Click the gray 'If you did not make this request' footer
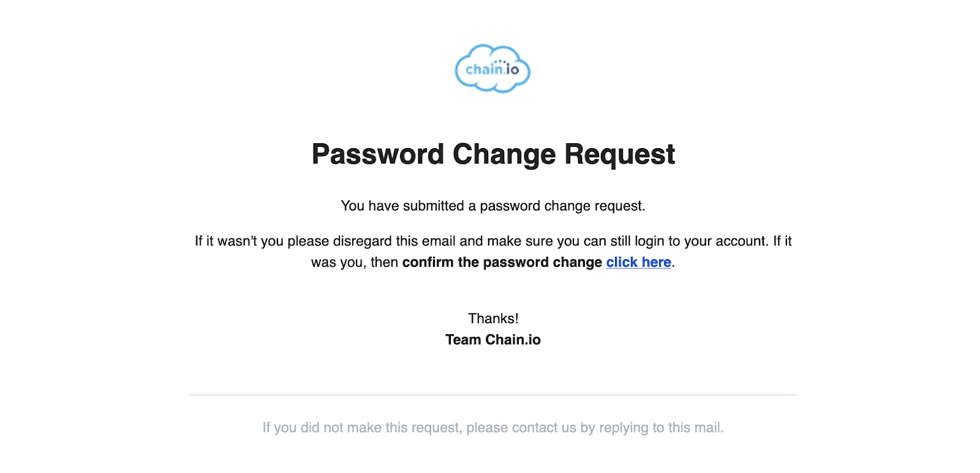This screenshot has height=473, width=980. click(x=493, y=428)
